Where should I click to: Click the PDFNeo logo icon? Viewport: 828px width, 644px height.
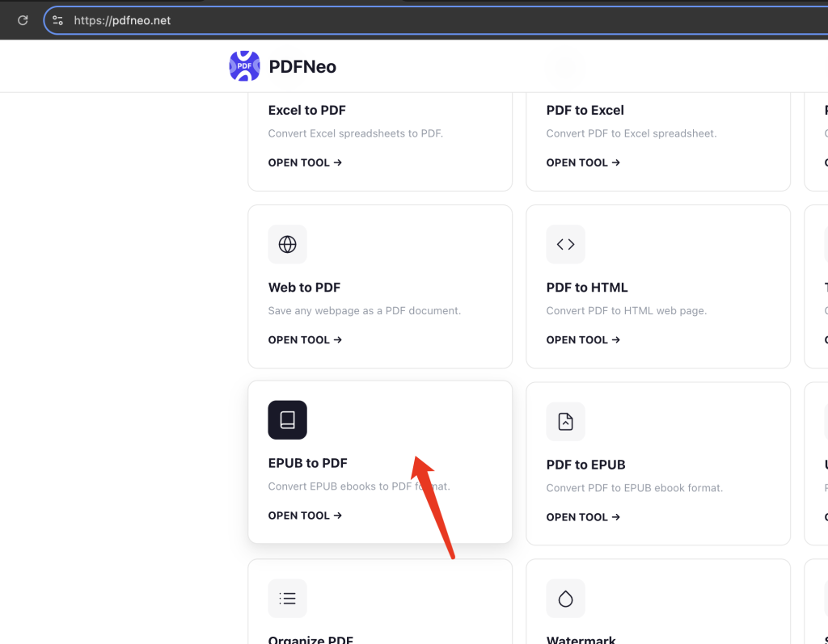tap(244, 66)
